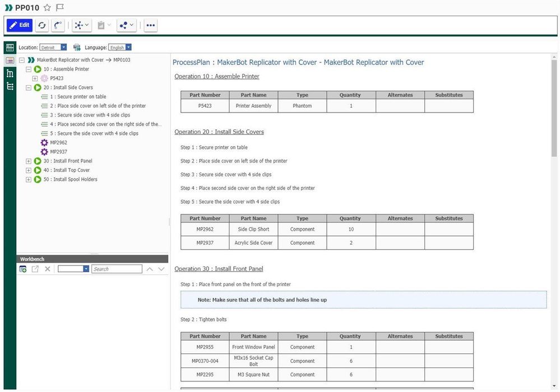The height and width of the screenshot is (392, 560).
Task: Click the Operation 10 : Assemble Printer heading
Action: 217,76
